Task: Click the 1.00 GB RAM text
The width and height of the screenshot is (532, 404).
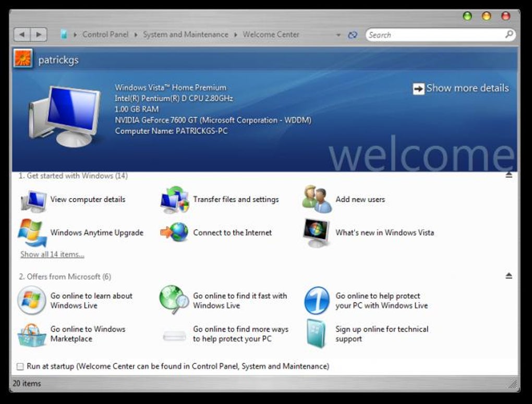Action: tap(137, 109)
